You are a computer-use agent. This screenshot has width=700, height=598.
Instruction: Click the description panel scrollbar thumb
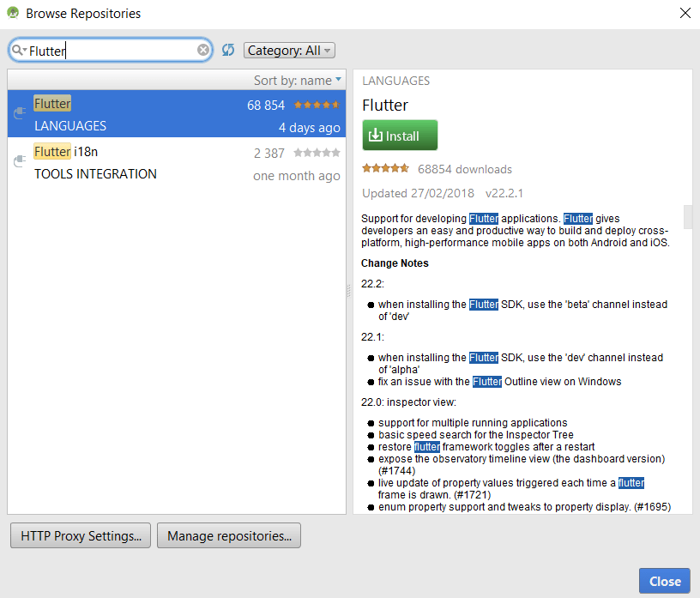point(687,217)
